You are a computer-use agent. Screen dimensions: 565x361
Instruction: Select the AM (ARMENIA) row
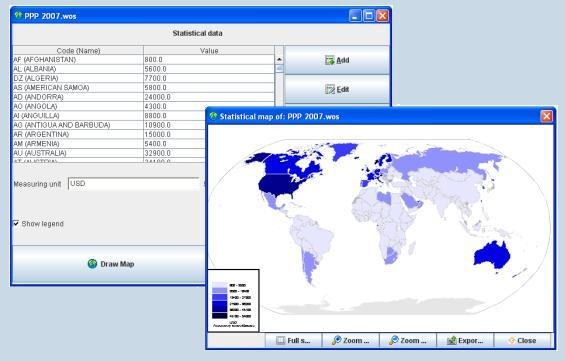point(109,144)
